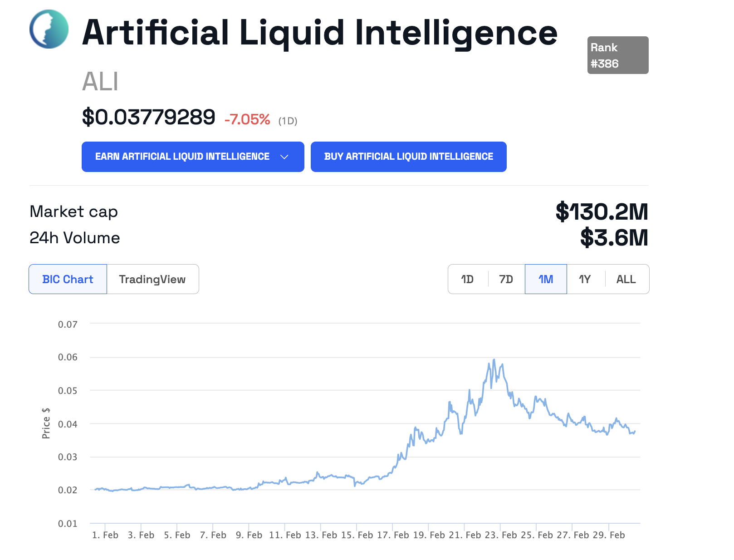734x560 pixels.
Task: Click the $130.2M market cap value
Action: point(602,212)
